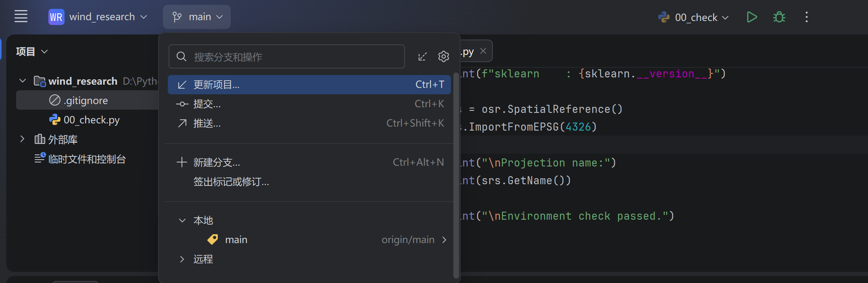This screenshot has width=868, height=283.
Task: Click the Python icon beside 00_check.py
Action: (54, 120)
